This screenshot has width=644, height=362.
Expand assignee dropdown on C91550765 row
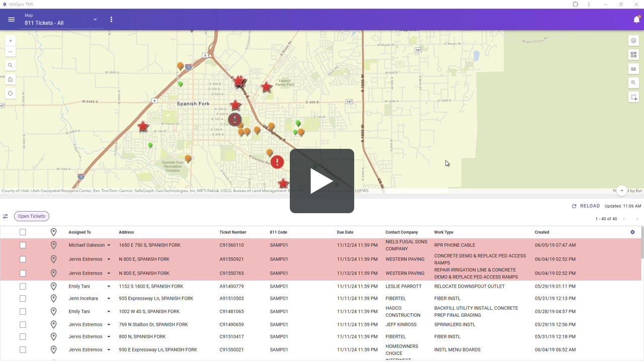point(109,274)
